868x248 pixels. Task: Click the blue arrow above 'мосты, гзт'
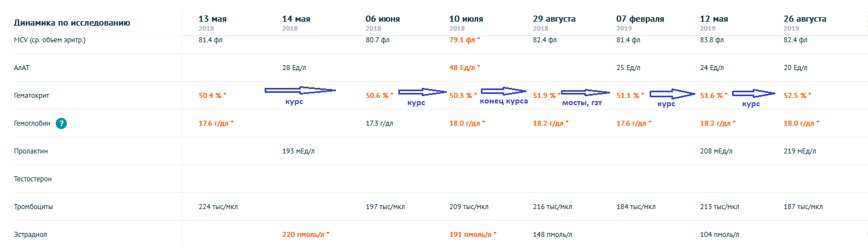click(x=586, y=92)
